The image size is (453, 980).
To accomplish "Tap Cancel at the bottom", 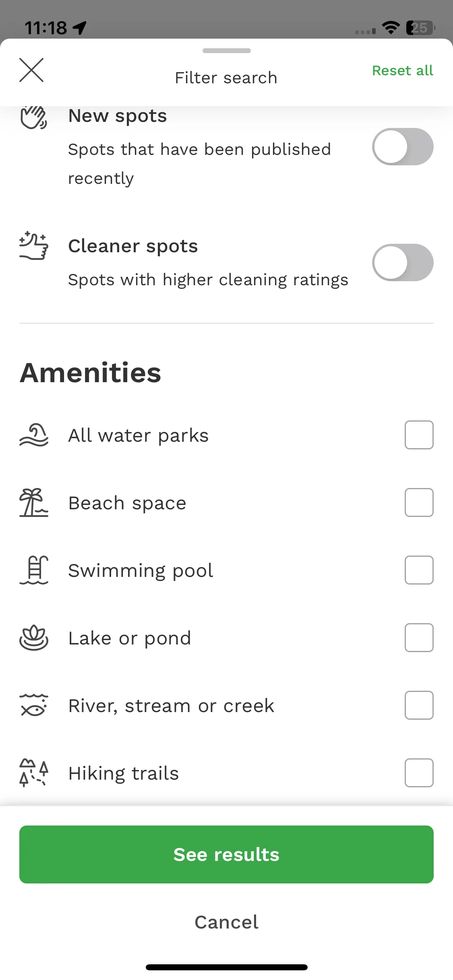I will (226, 922).
